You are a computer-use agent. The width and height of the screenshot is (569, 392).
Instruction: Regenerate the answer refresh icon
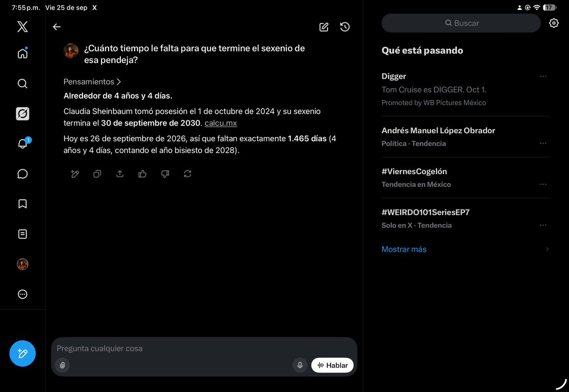click(188, 174)
